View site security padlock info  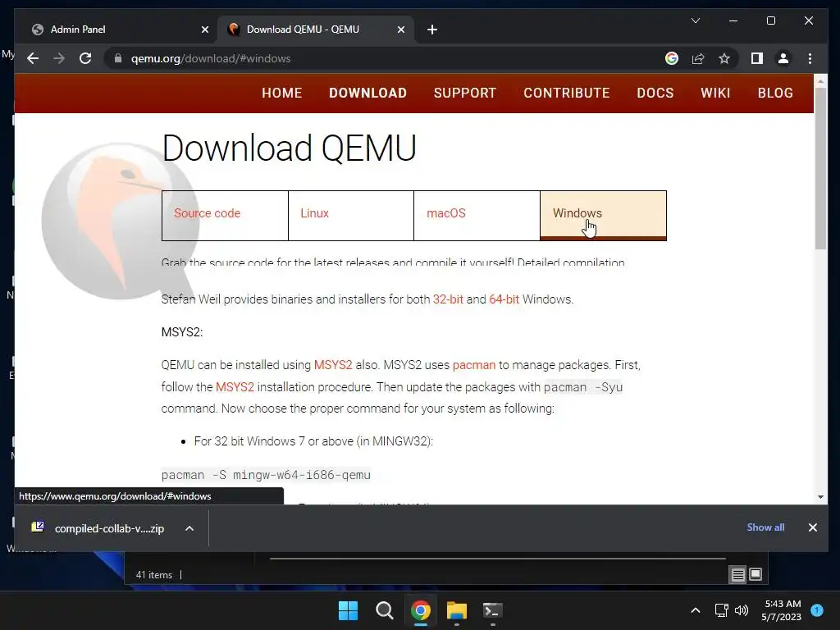click(x=118, y=58)
